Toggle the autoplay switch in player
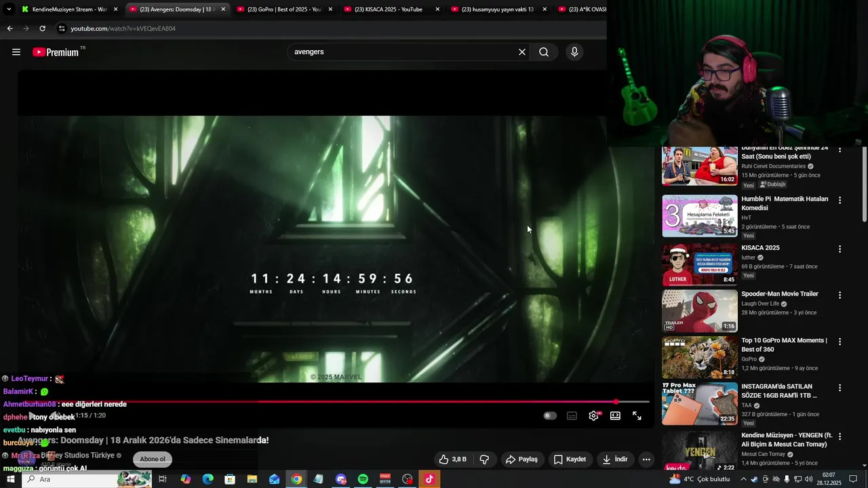The height and width of the screenshot is (488, 868). [x=550, y=415]
